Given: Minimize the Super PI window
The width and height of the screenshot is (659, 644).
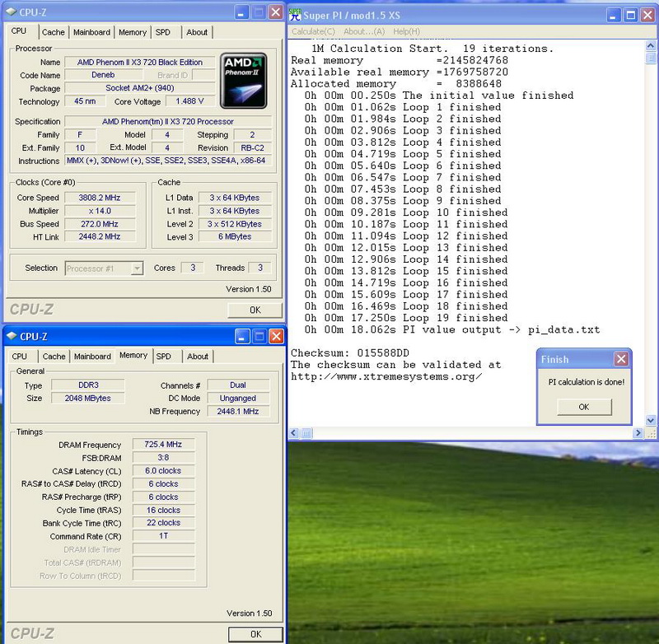Looking at the screenshot, I should tap(613, 16).
